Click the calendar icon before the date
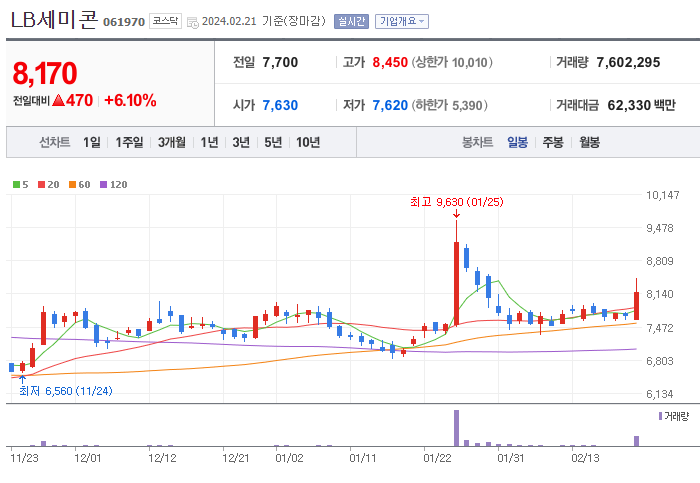The height and width of the screenshot is (483, 700). [x=192, y=22]
